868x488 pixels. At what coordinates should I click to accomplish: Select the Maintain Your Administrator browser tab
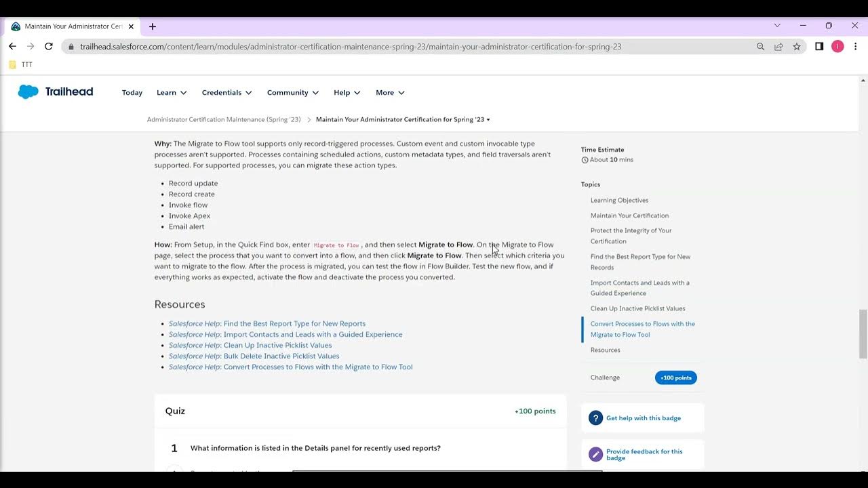pos(71,26)
